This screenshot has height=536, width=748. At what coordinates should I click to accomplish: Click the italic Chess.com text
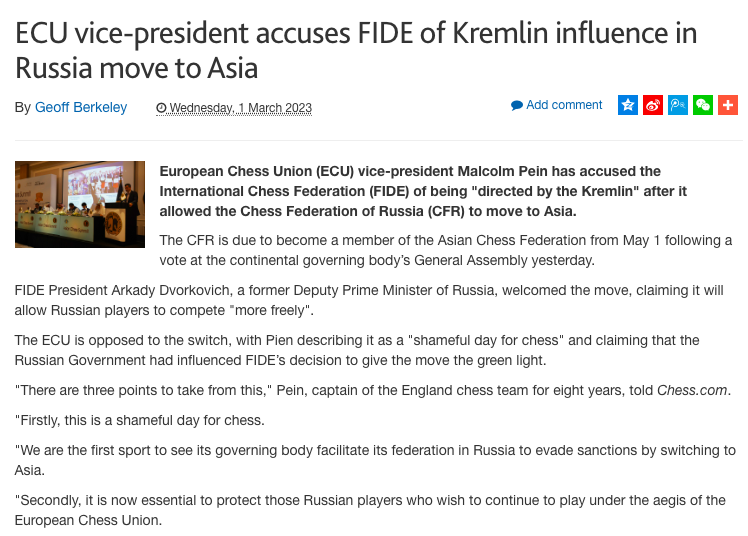[693, 390]
